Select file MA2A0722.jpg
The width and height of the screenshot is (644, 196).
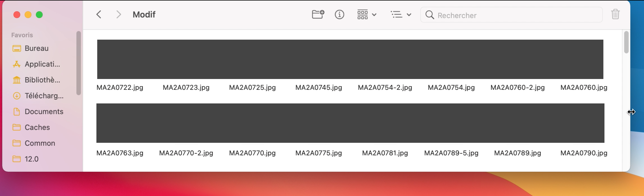[120, 87]
